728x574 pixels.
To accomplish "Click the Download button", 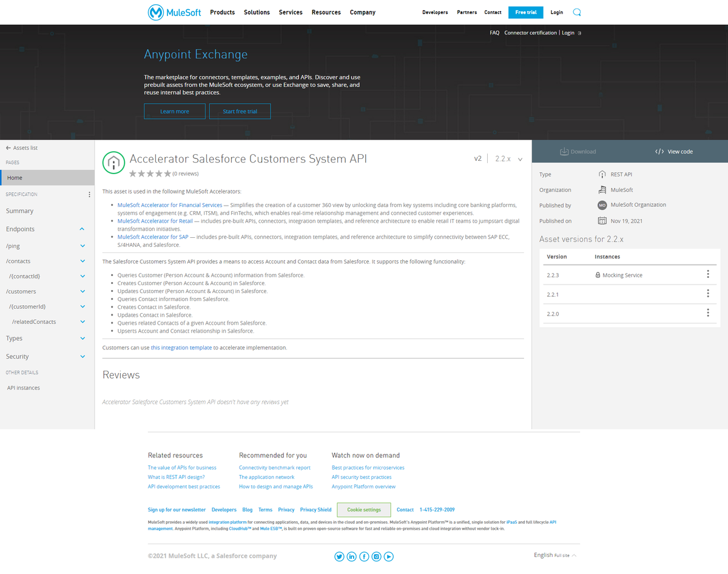I will point(578,152).
